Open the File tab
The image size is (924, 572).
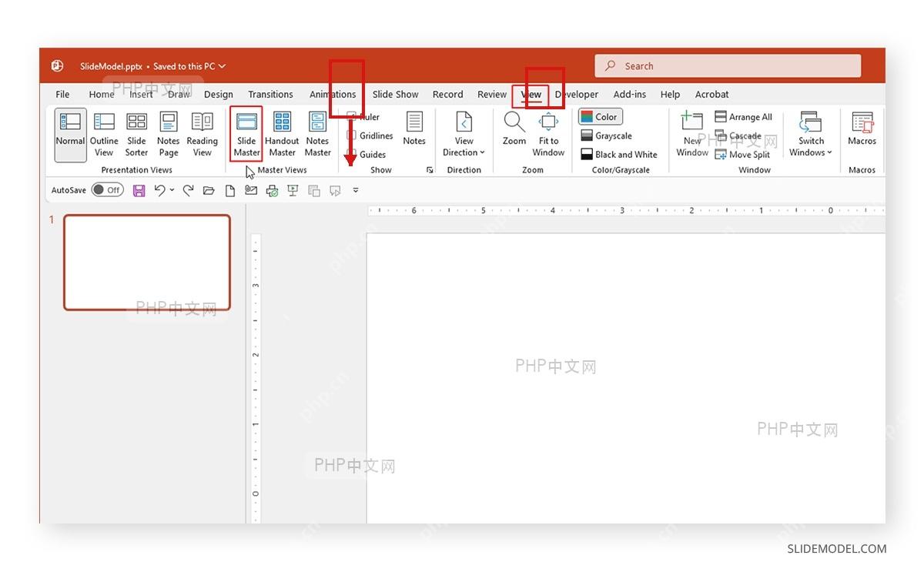click(x=62, y=95)
